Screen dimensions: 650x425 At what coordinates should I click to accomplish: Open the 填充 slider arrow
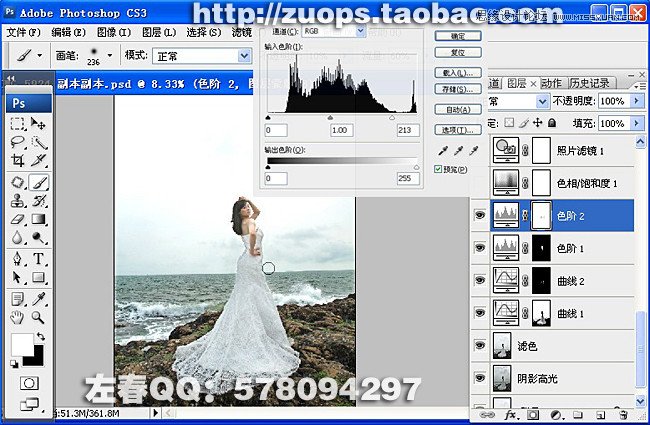(636, 123)
